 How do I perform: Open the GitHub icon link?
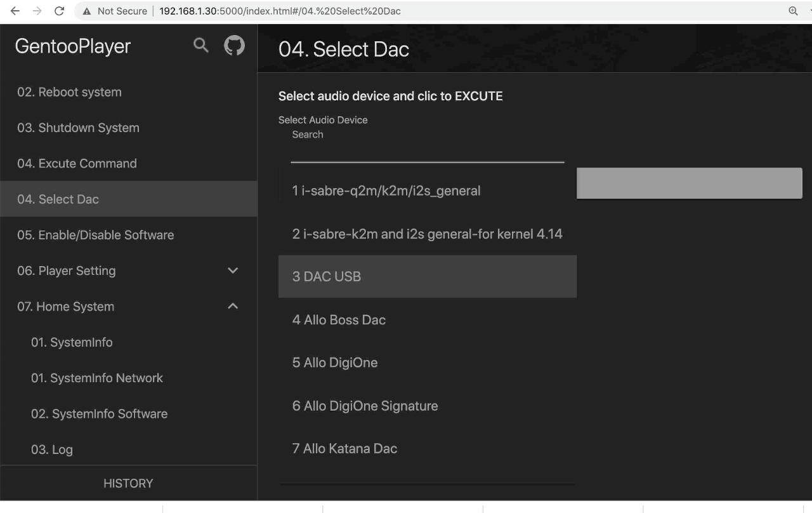(234, 45)
